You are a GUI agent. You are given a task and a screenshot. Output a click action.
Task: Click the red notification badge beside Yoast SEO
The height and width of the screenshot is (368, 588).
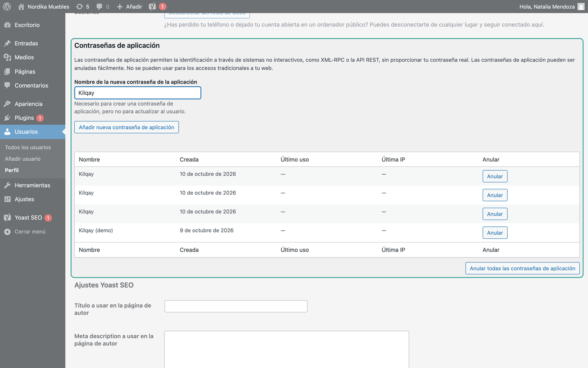point(48,218)
